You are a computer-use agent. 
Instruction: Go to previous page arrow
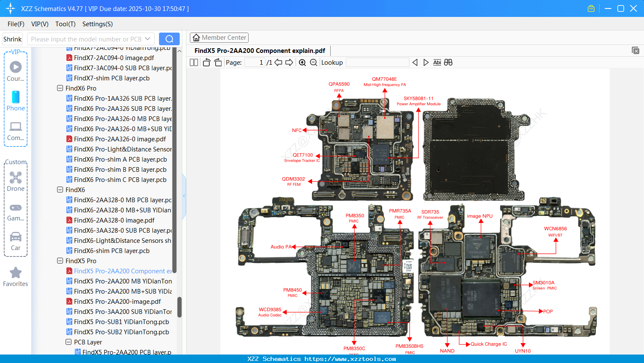(x=278, y=63)
